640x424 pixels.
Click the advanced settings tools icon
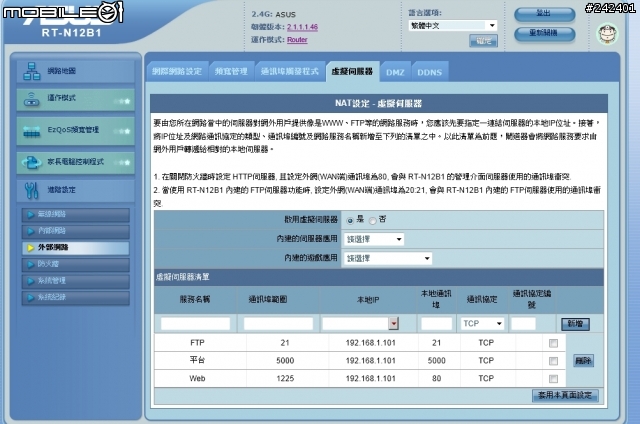31,190
